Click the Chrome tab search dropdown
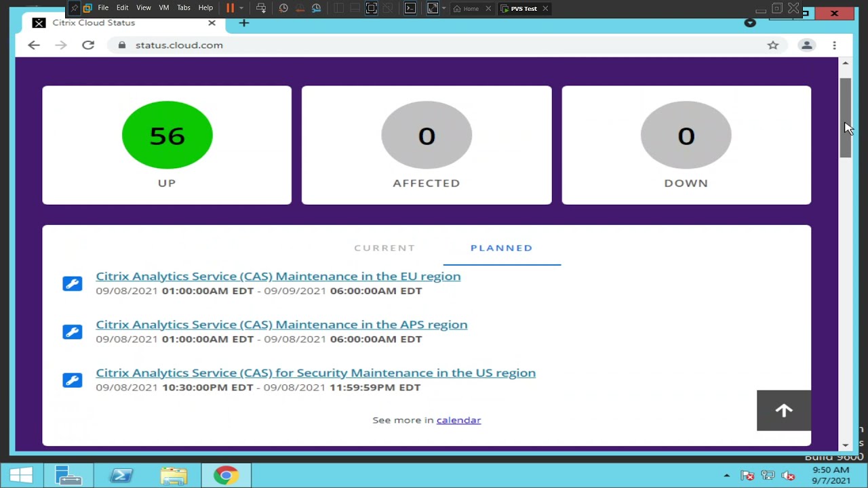Viewport: 868px width, 488px height. (x=750, y=23)
